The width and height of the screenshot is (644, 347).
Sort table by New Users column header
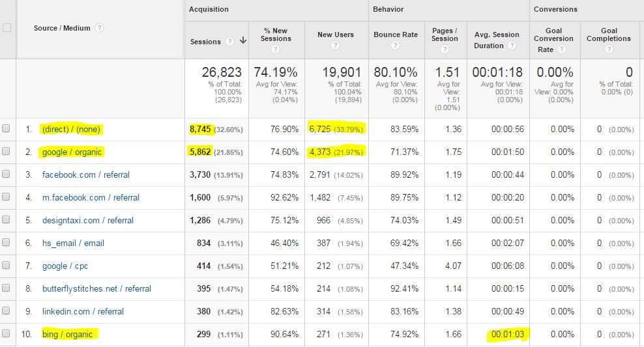coord(335,35)
